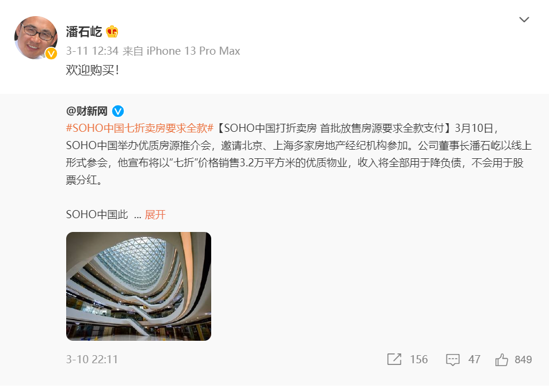The height and width of the screenshot is (392, 549).
Task: Open the post options chevron menu
Action: coord(524,20)
